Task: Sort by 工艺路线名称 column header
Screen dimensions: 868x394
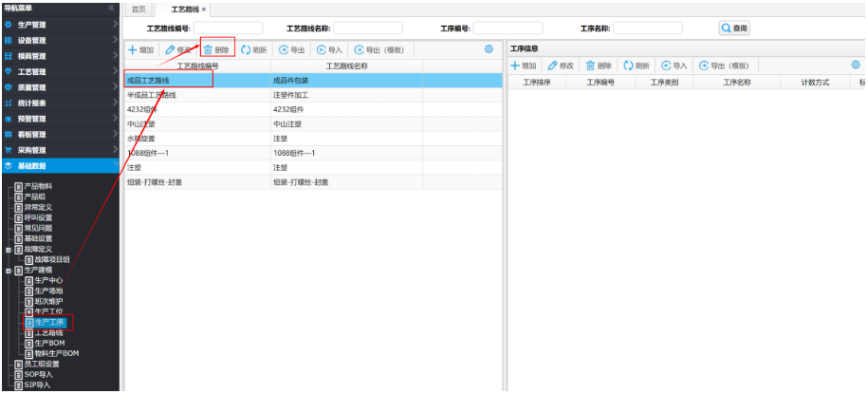Action: pos(347,66)
